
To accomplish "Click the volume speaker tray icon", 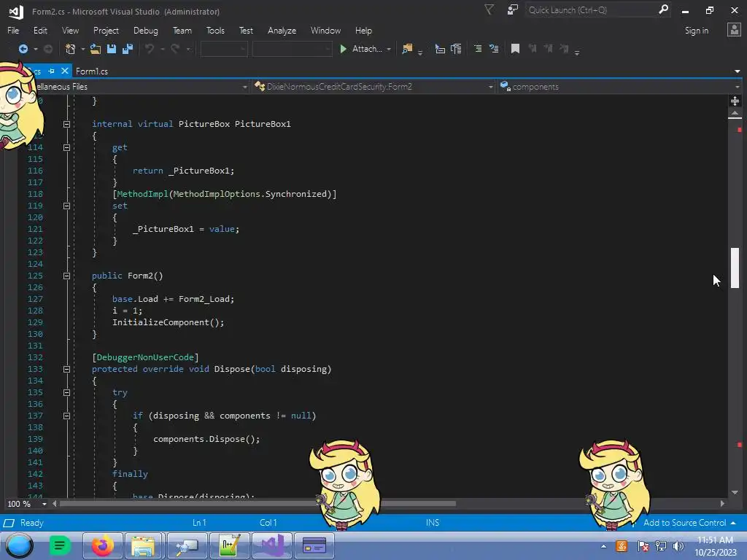I will 678,546.
